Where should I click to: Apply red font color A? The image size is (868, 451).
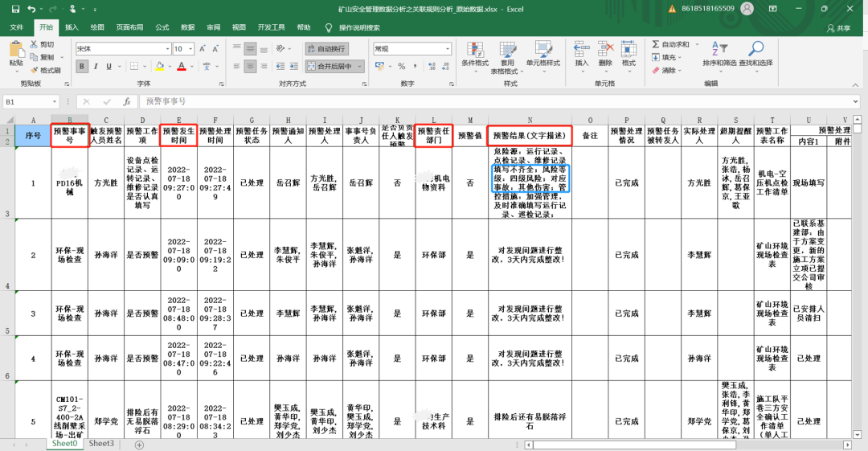point(182,67)
